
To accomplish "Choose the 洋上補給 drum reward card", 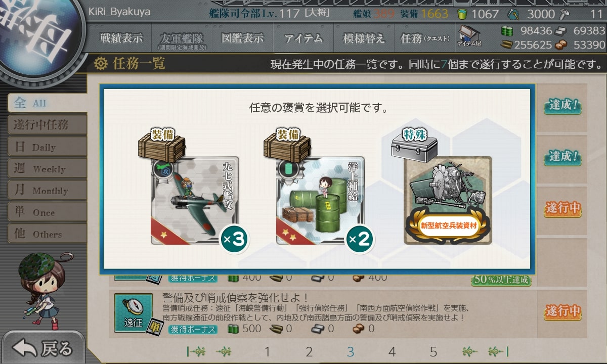I will coord(320,201).
